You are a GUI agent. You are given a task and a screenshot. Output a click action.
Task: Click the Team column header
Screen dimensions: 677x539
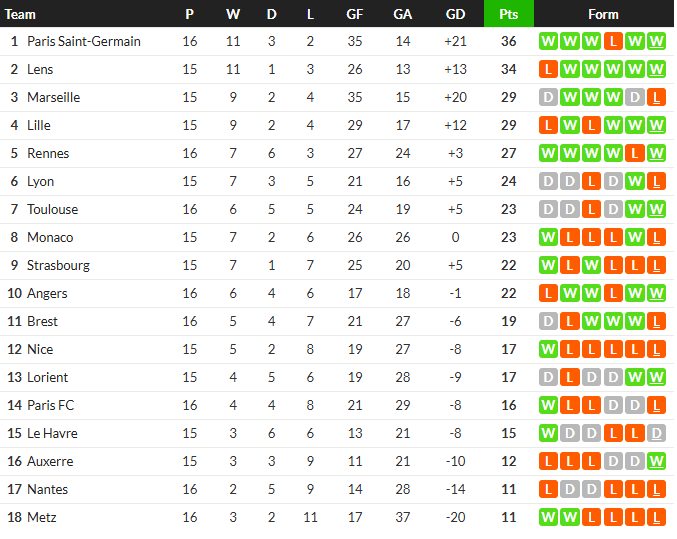20,14
